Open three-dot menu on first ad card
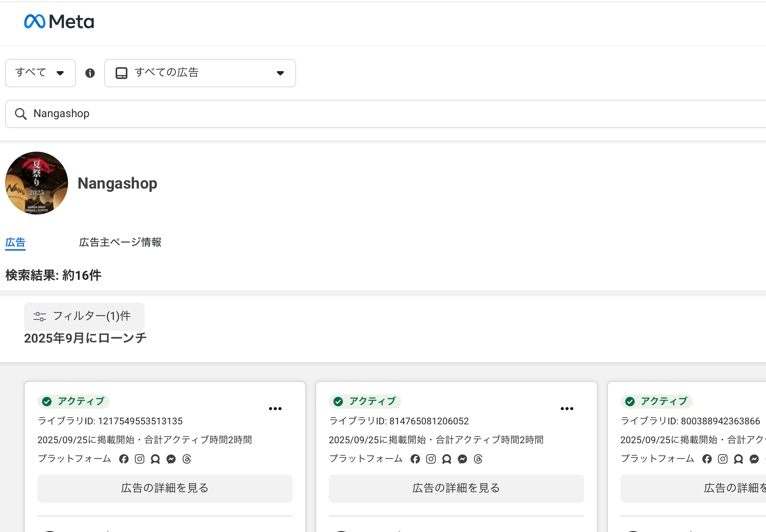This screenshot has height=532, width=766. (275, 409)
